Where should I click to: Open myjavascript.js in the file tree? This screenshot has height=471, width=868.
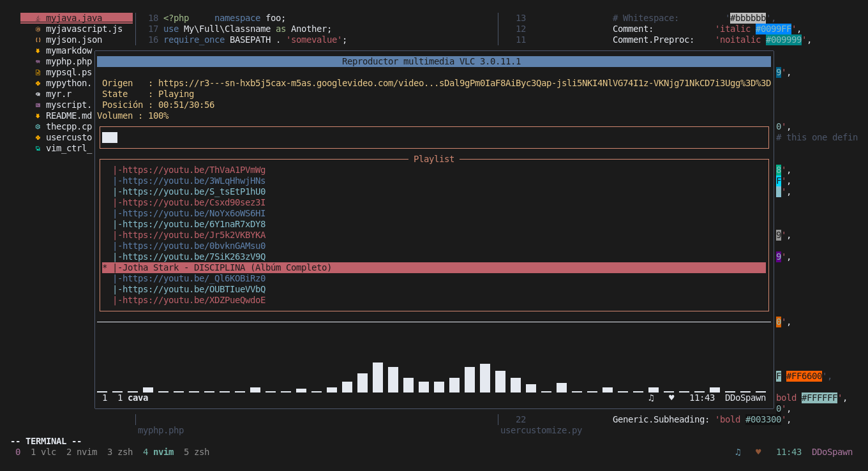(x=84, y=29)
